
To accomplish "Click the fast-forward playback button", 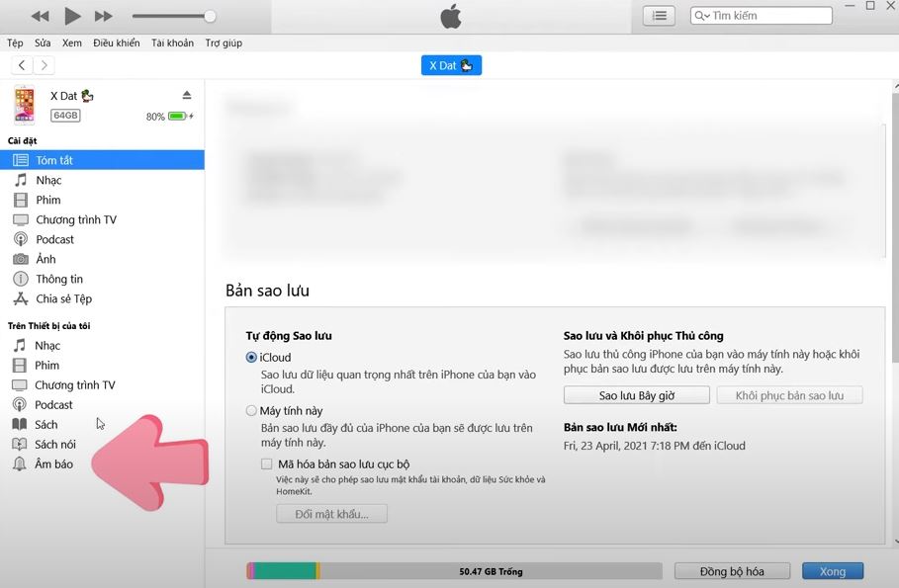I will click(x=103, y=16).
